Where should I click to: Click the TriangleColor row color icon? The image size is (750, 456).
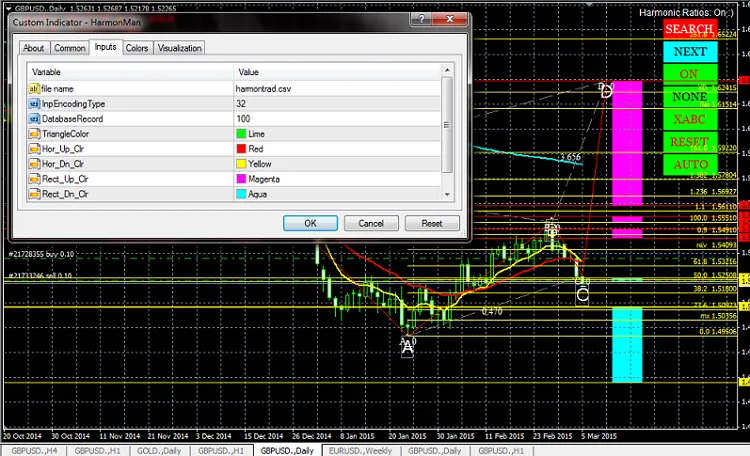tap(33, 134)
